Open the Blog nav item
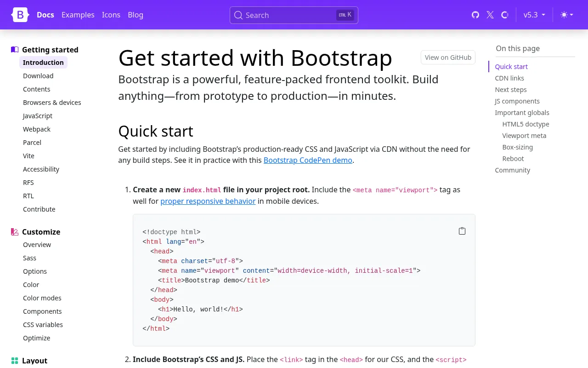The image size is (588, 368). 136,15
